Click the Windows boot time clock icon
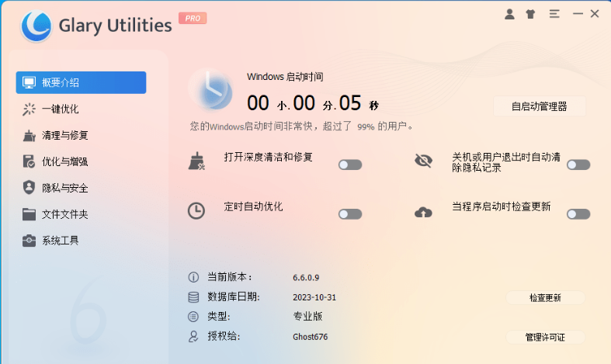The image size is (611, 364). click(x=212, y=90)
